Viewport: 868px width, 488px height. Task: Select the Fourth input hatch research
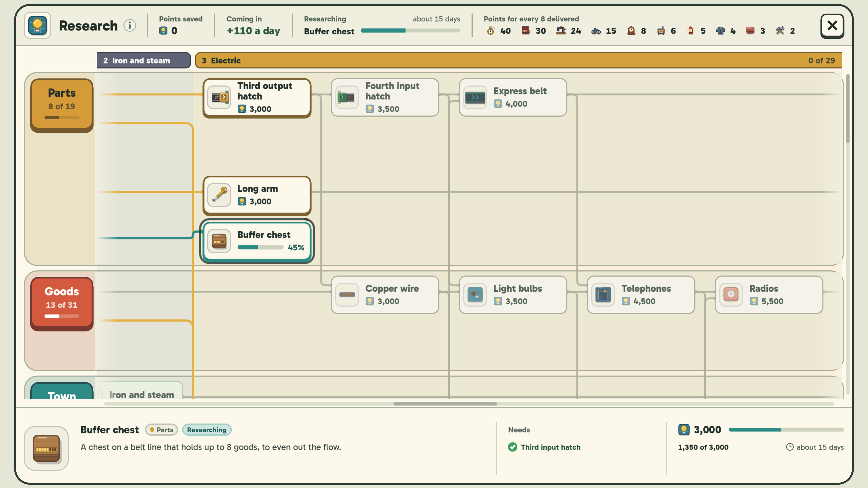click(385, 98)
